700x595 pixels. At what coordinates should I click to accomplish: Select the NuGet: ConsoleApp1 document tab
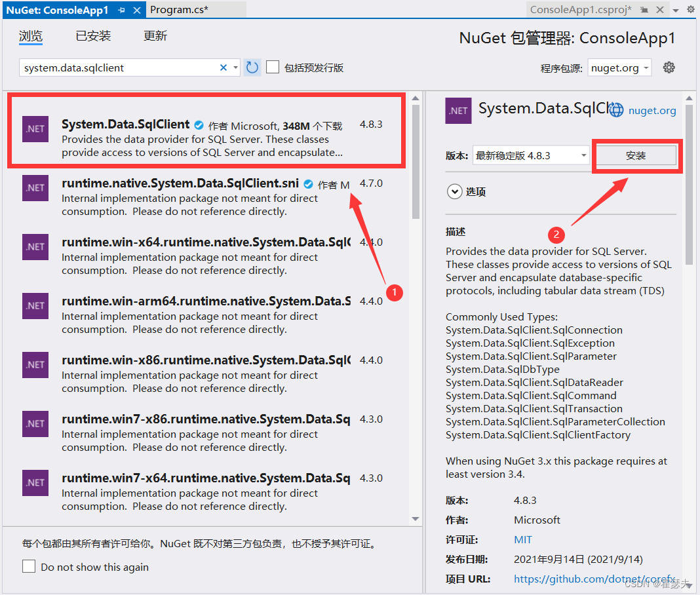click(57, 10)
